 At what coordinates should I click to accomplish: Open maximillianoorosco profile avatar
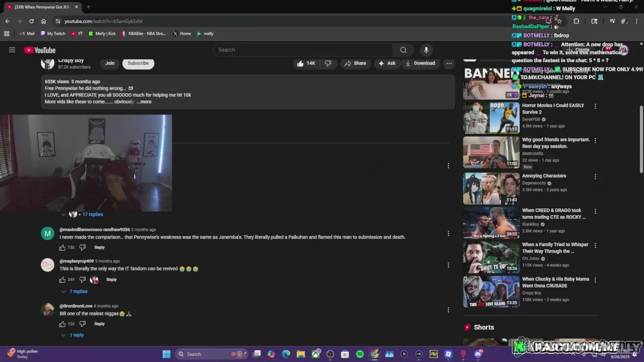[x=48, y=233]
